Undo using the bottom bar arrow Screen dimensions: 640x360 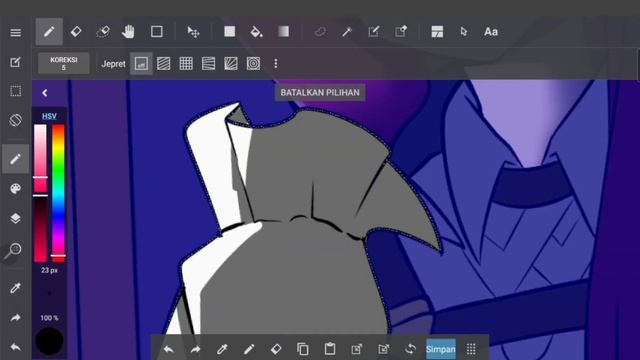pyautogui.click(x=169, y=349)
